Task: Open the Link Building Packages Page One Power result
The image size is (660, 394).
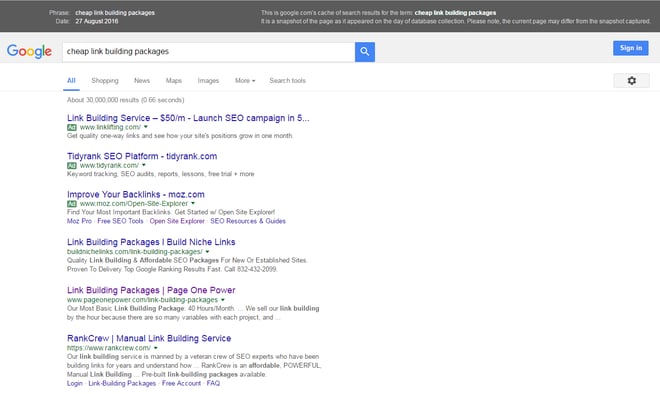Action: click(x=151, y=290)
